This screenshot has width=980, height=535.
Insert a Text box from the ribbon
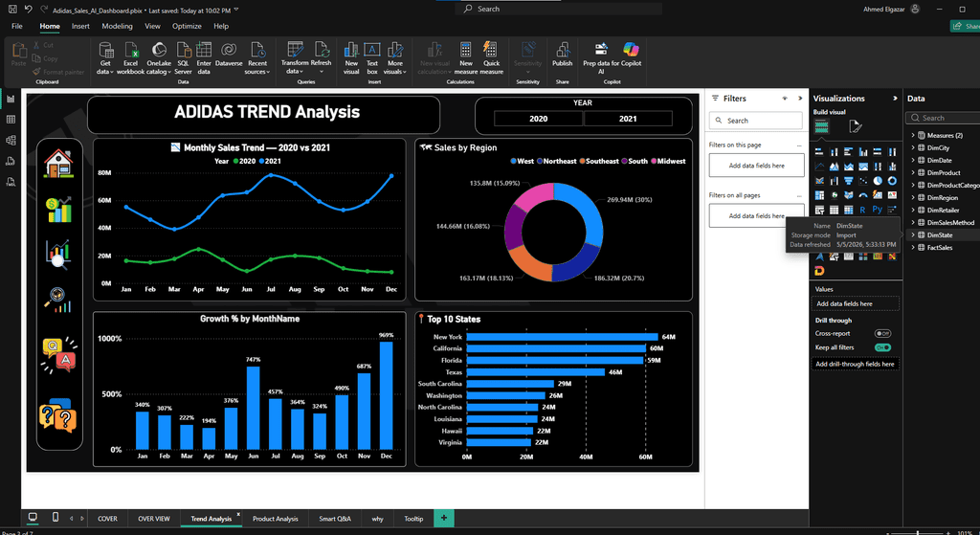pos(372,58)
